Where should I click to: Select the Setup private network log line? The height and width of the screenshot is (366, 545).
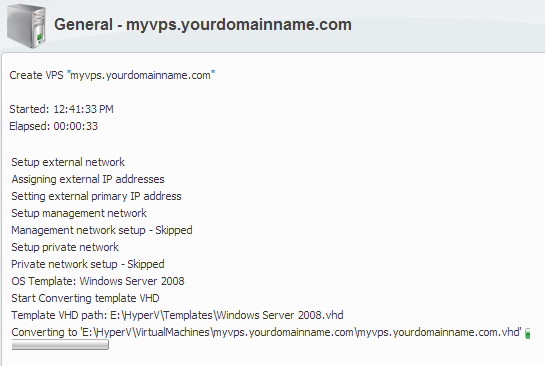65,247
